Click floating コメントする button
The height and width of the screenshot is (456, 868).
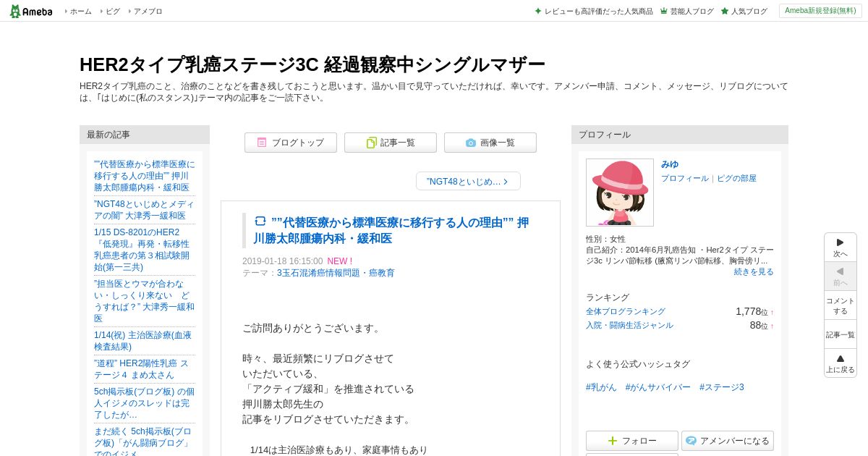coord(841,305)
